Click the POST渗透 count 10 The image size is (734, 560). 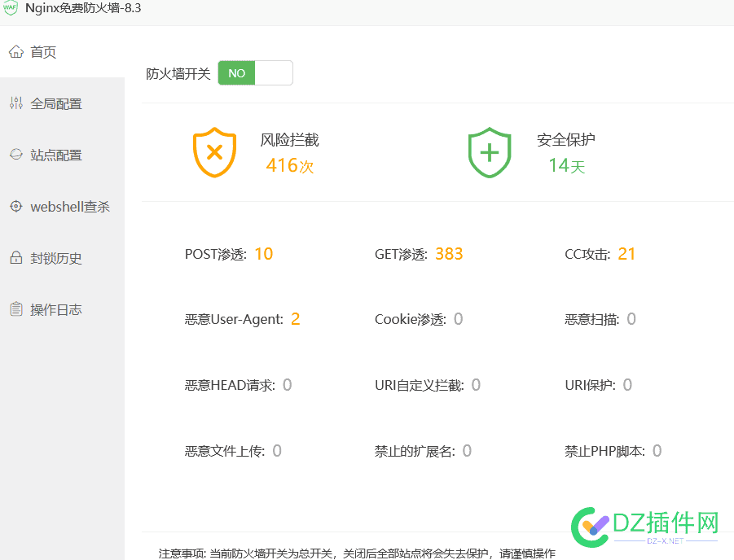[x=264, y=254]
